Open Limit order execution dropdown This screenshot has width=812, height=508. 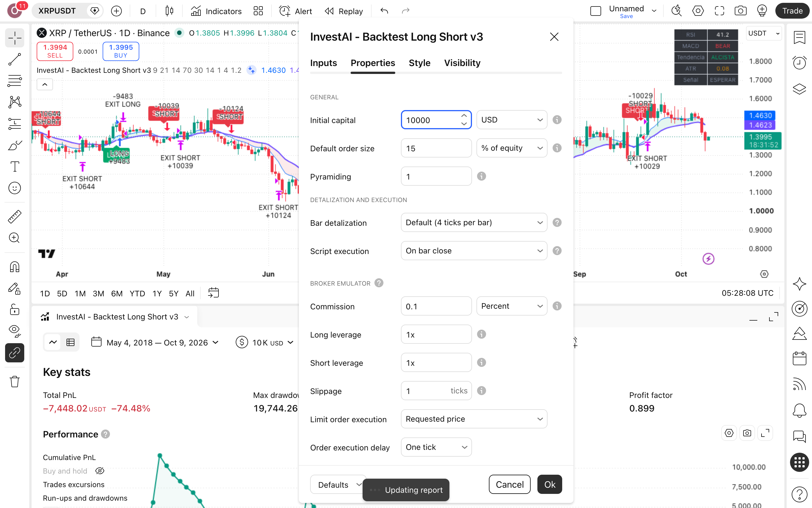pyautogui.click(x=474, y=419)
